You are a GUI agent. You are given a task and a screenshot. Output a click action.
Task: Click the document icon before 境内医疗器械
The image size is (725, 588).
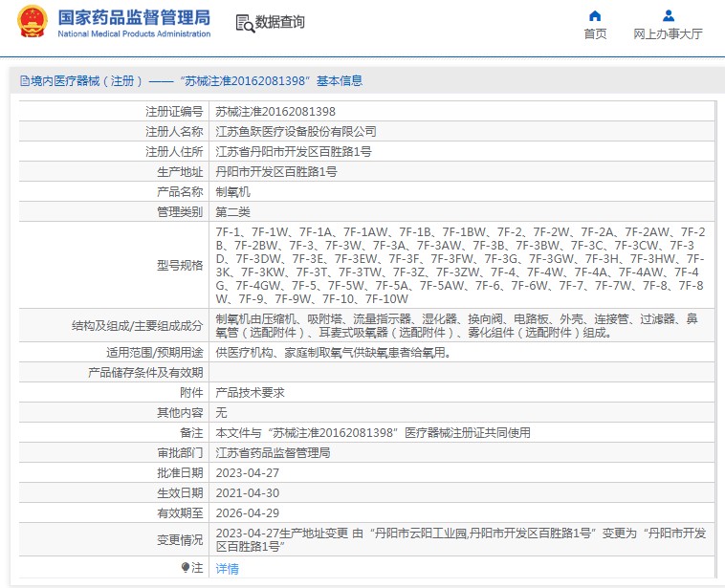pyautogui.click(x=25, y=81)
